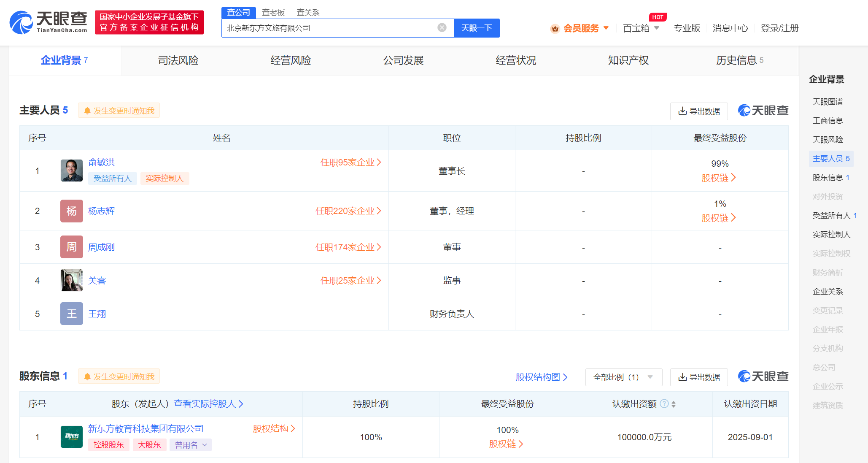The image size is (868, 463).
Task: Open 俞敏洪's profile photo
Action: [x=72, y=171]
